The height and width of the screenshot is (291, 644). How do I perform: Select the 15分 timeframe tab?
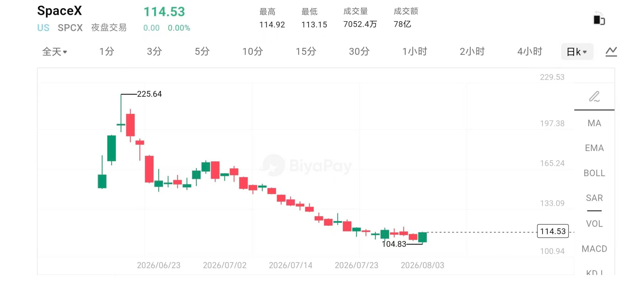point(306,52)
